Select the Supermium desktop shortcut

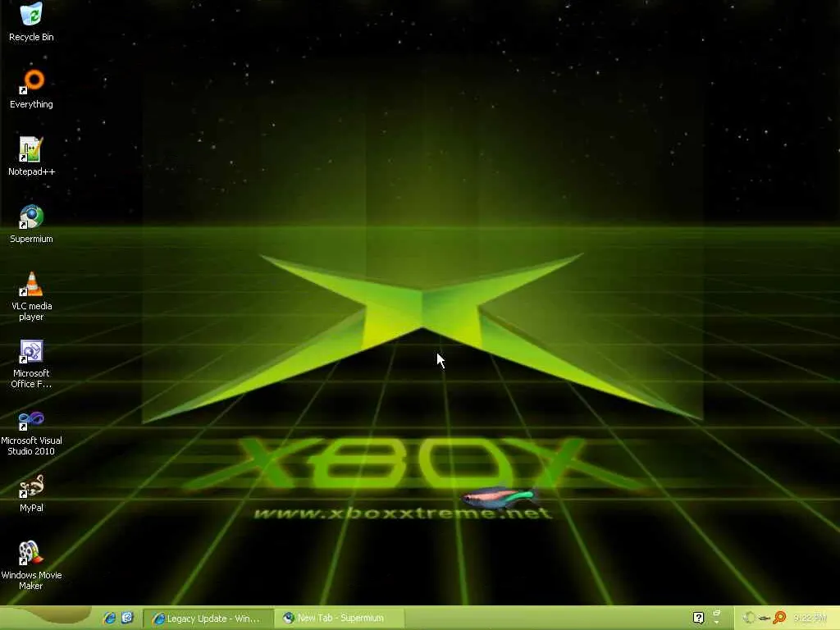[x=31, y=223]
